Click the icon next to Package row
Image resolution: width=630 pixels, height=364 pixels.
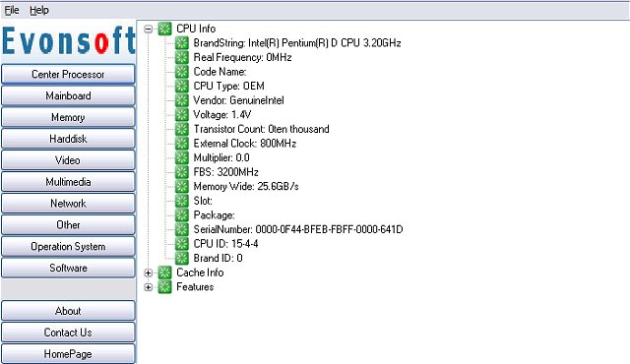point(181,215)
